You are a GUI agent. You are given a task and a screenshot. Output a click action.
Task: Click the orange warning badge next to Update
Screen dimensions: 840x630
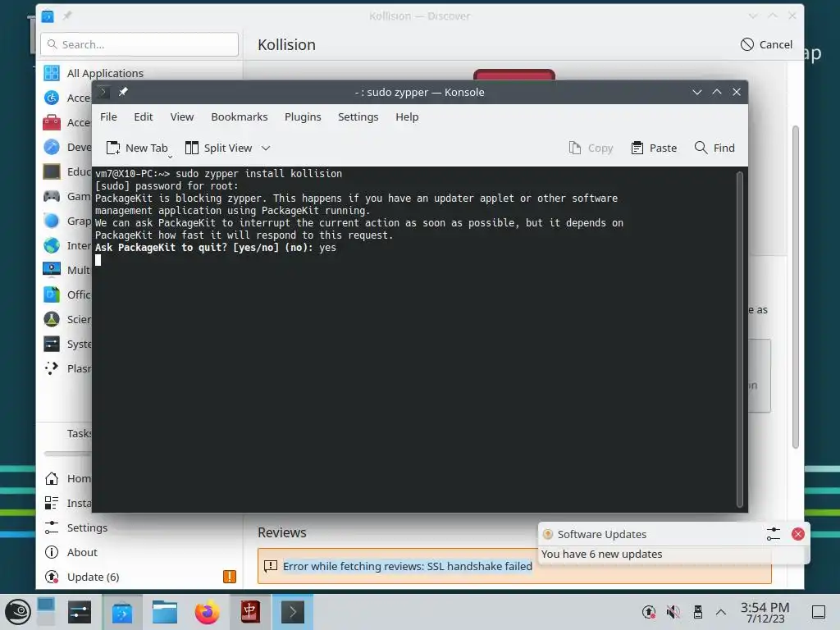(x=230, y=577)
